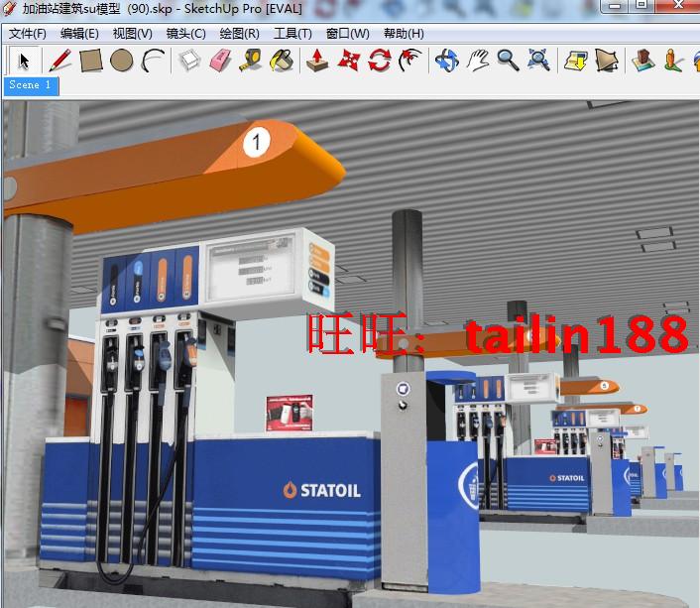700x608 pixels.
Task: Activate the Tape Measure tool
Action: coord(251,61)
